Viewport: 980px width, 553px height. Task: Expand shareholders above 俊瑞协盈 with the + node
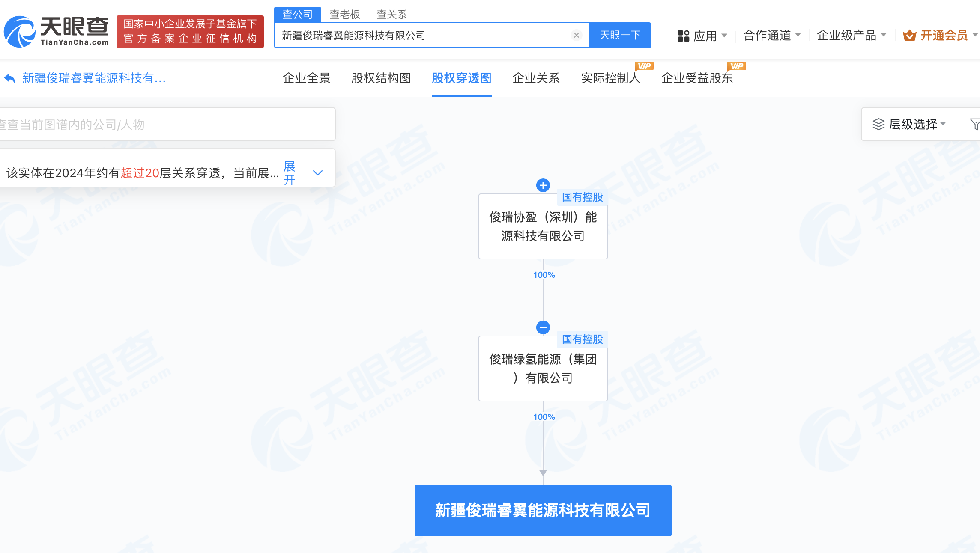point(543,185)
